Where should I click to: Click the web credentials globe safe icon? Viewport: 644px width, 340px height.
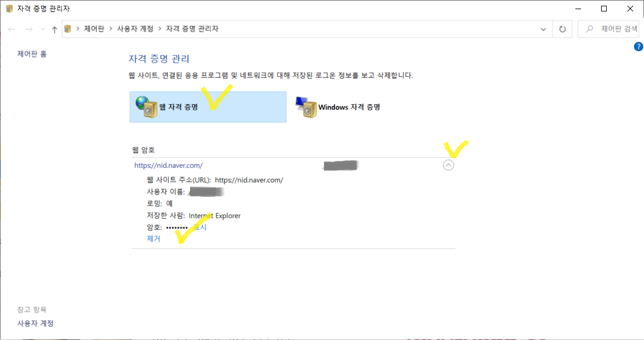coord(147,107)
